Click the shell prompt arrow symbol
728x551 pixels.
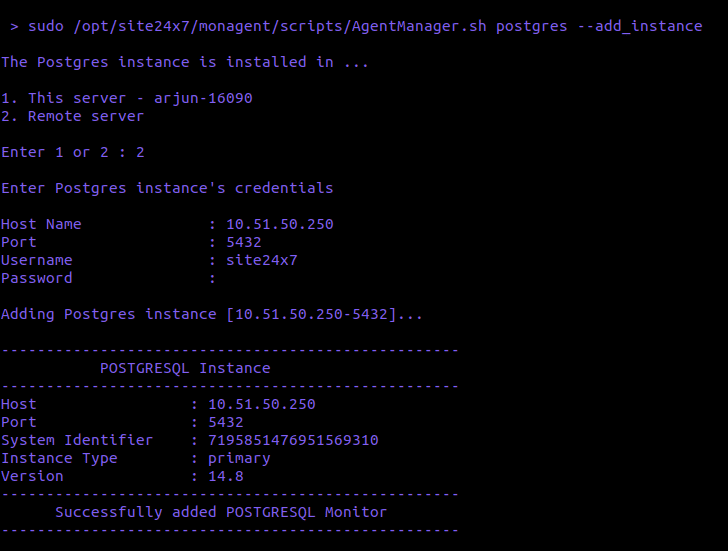pyautogui.click(x=14, y=26)
